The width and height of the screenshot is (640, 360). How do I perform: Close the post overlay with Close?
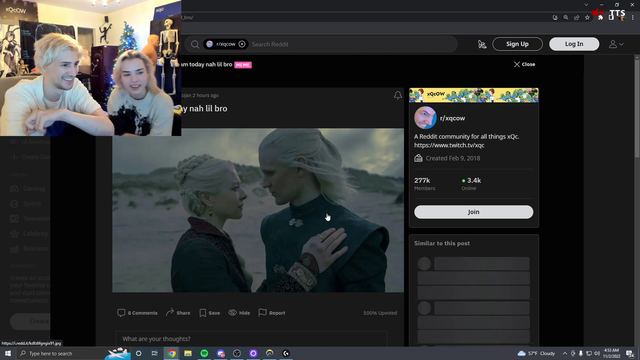pyautogui.click(x=524, y=64)
